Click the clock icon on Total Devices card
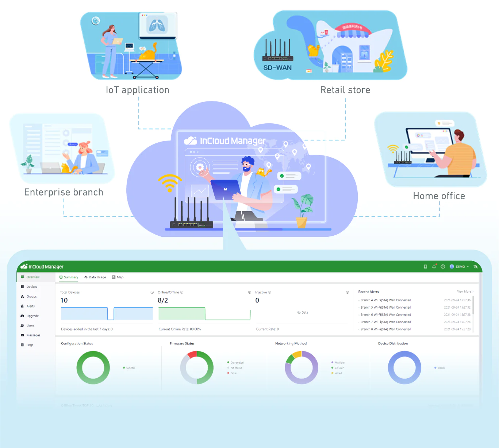The width and height of the screenshot is (499, 448). (152, 292)
